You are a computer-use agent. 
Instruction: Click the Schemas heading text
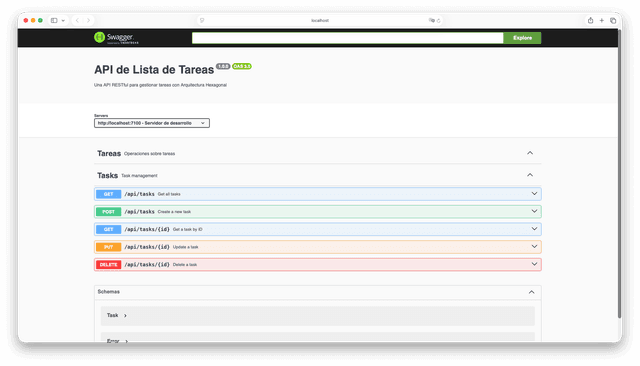tap(109, 292)
